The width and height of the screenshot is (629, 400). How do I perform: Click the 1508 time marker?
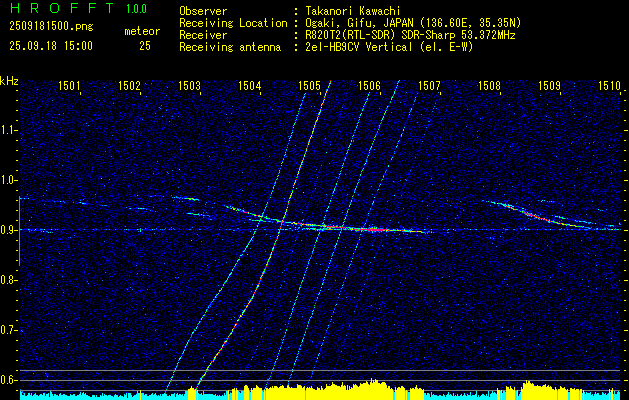489,85
